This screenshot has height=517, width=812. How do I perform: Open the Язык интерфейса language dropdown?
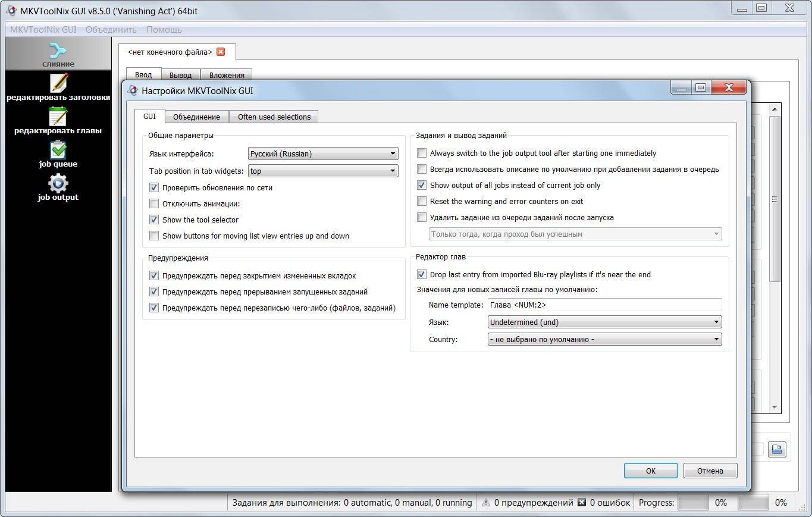click(x=323, y=153)
